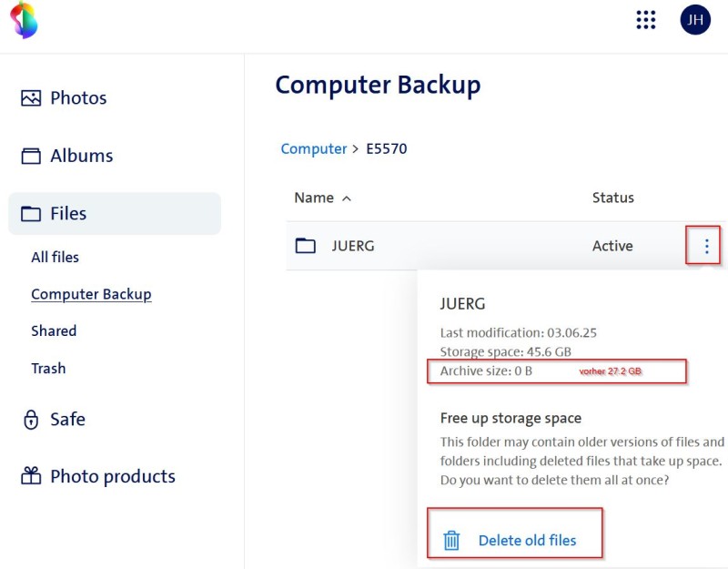Click the Albums icon in sidebar
The image size is (728, 569).
(x=31, y=156)
